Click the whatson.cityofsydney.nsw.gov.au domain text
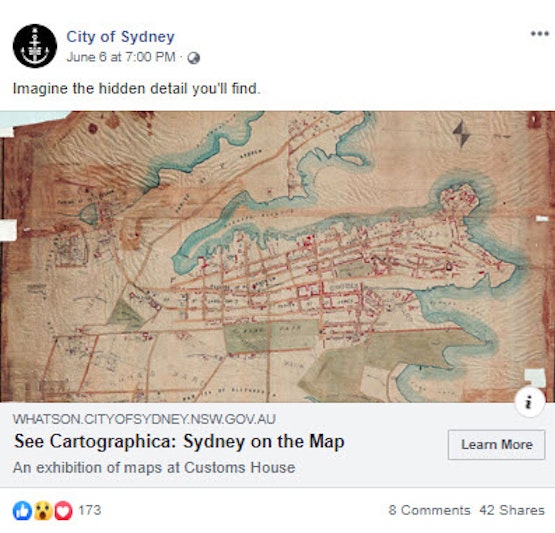Screen dimensions: 555x533 click(144, 419)
